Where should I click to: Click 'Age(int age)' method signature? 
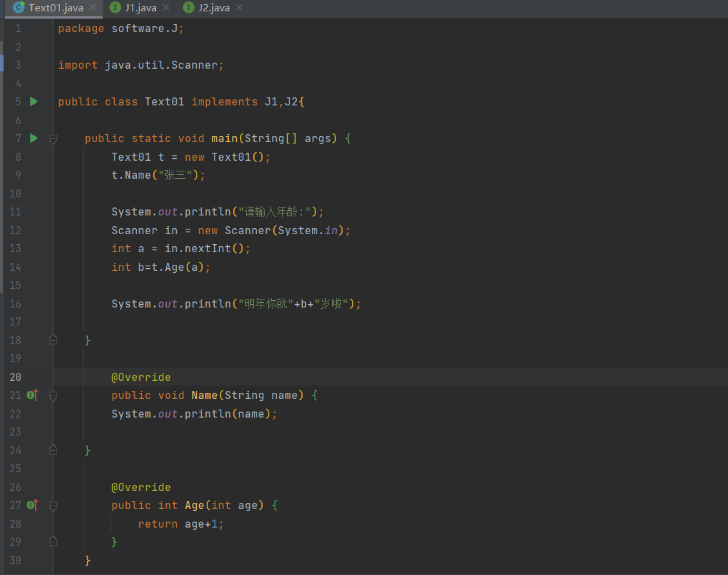224,506
